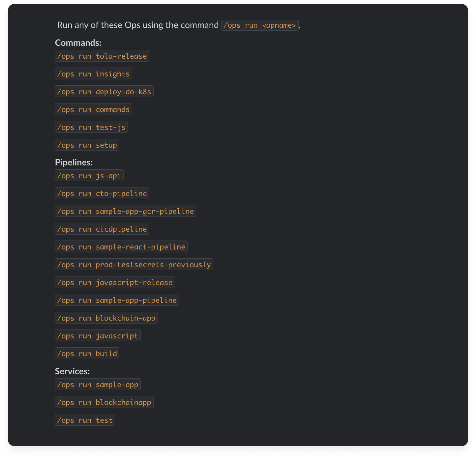Select the /ops run blockchainapp service
The width and height of the screenshot is (476, 458).
(x=104, y=402)
